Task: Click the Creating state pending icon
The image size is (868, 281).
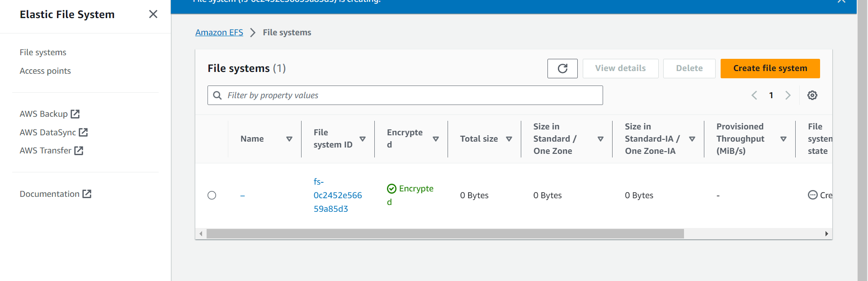Action: tap(812, 195)
